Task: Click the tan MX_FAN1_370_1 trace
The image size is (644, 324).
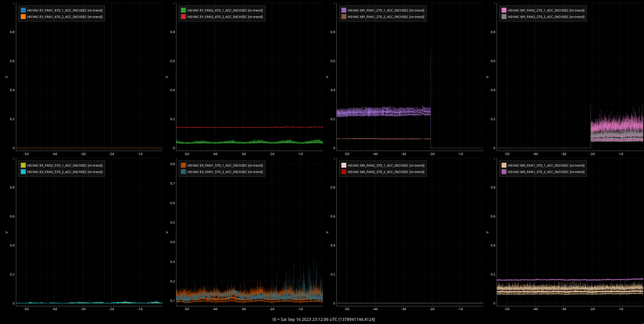Action: tap(570, 289)
